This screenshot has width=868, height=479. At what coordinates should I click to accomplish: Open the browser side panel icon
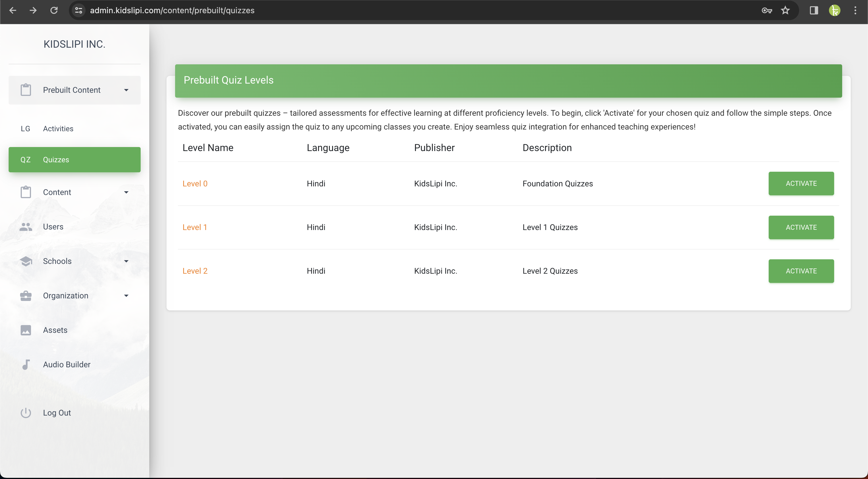pyautogui.click(x=814, y=10)
